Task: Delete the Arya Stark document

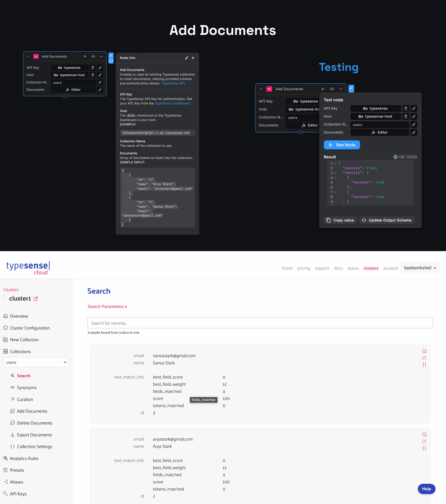Action: pos(424,434)
